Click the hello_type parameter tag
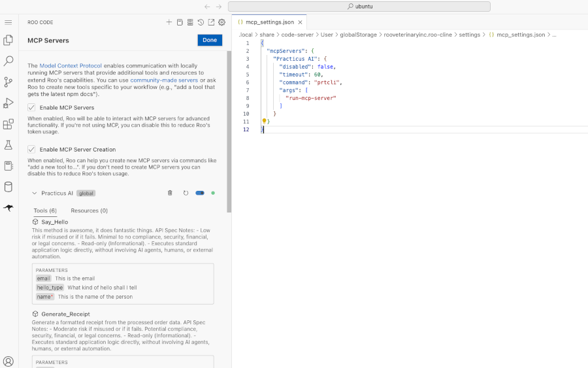 point(50,288)
